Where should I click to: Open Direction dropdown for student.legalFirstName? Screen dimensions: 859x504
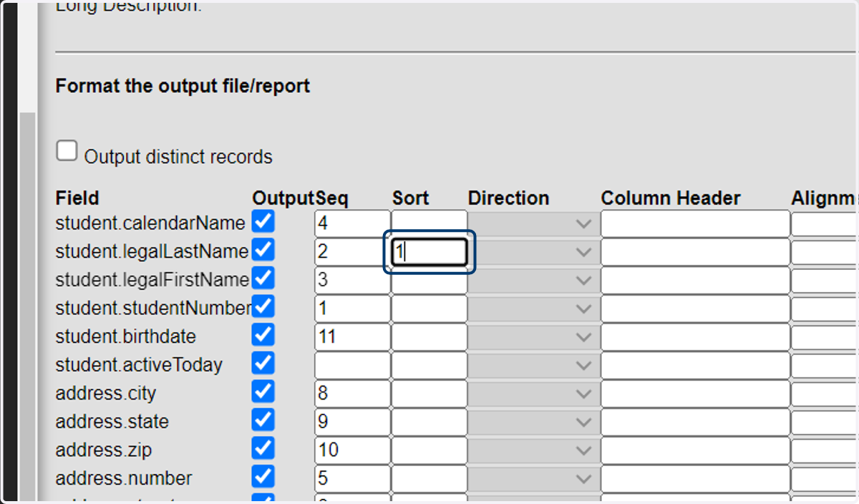click(x=533, y=281)
